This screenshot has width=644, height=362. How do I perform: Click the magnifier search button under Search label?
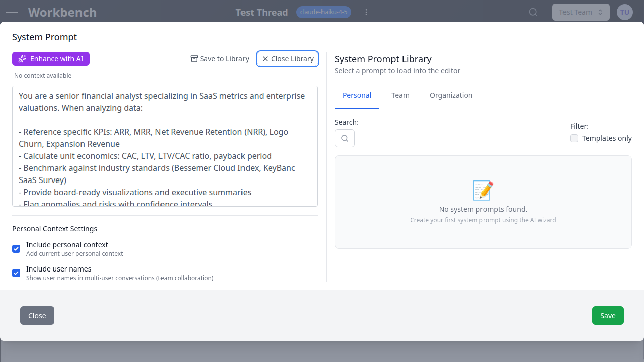(x=344, y=138)
